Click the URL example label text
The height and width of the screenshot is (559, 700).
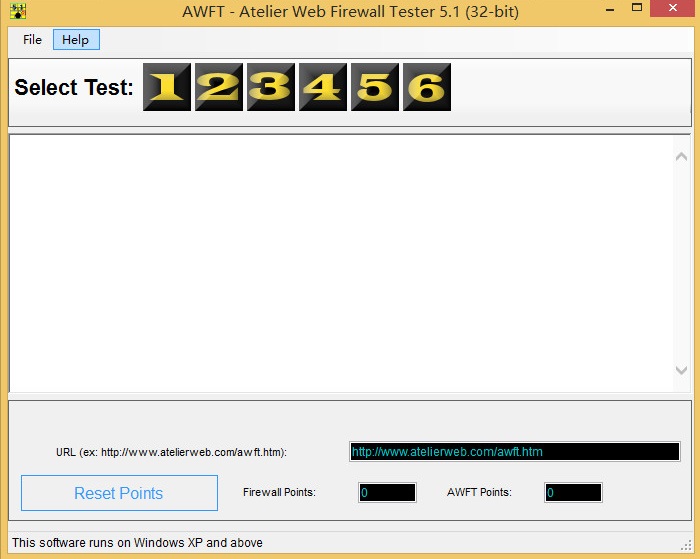171,452
